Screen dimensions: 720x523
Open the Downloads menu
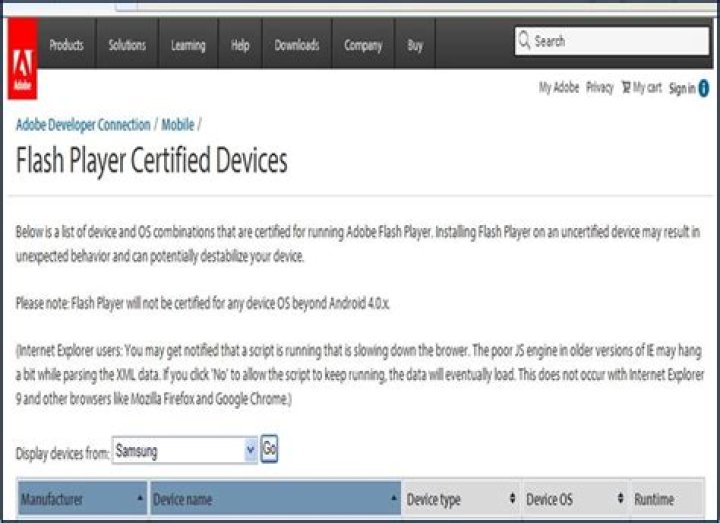point(297,45)
